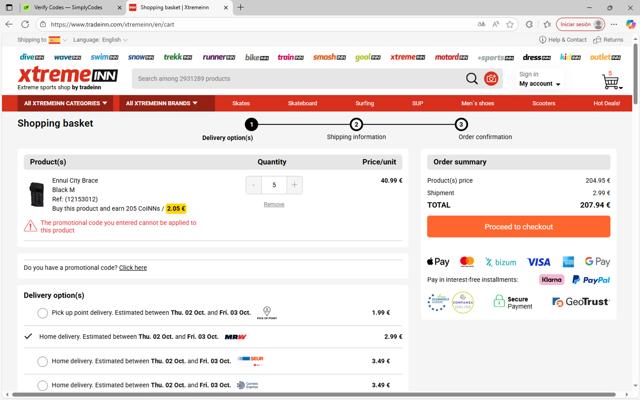640x400 pixels.
Task: Click motardinn store logo
Action: click(451, 57)
